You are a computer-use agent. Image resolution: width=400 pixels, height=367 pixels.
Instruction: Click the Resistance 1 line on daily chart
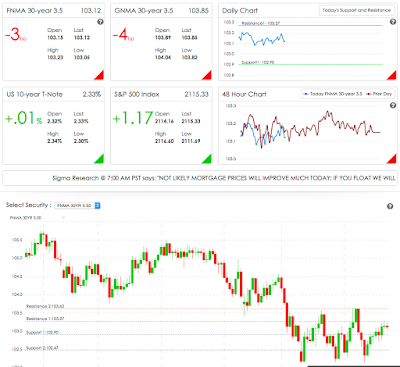(x=312, y=25)
